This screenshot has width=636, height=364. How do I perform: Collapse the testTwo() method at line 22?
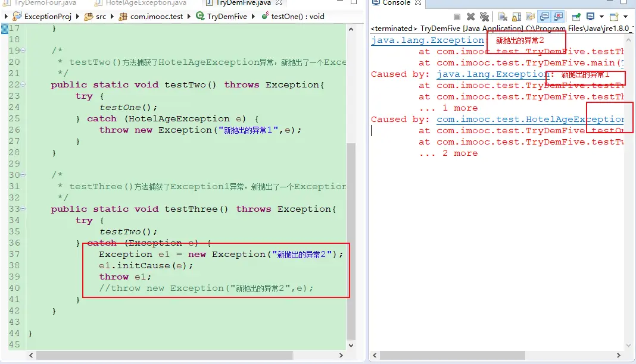pyautogui.click(x=23, y=84)
